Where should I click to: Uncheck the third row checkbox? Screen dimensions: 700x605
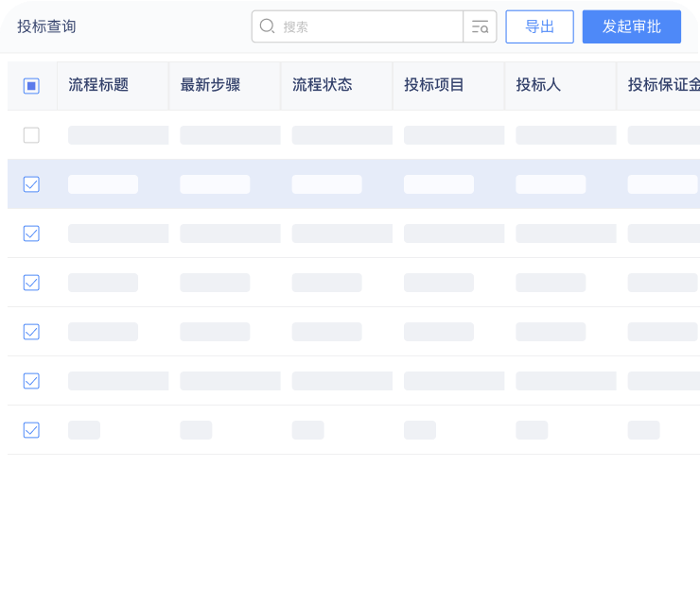(x=31, y=233)
